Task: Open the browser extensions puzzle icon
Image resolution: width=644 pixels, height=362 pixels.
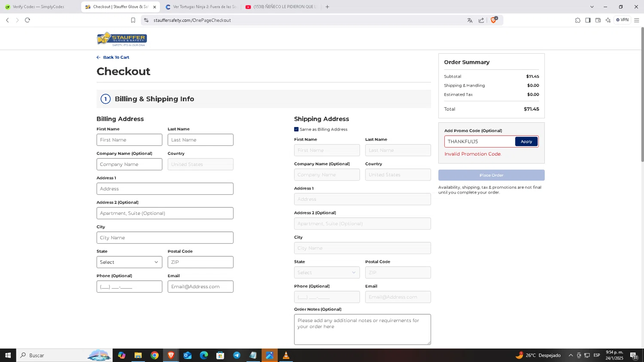Action: (578, 20)
